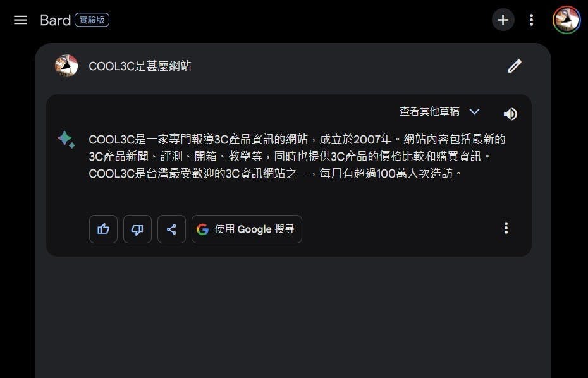The height and width of the screenshot is (378, 588).
Task: Open the Google account avatar menu
Action: pyautogui.click(x=567, y=20)
